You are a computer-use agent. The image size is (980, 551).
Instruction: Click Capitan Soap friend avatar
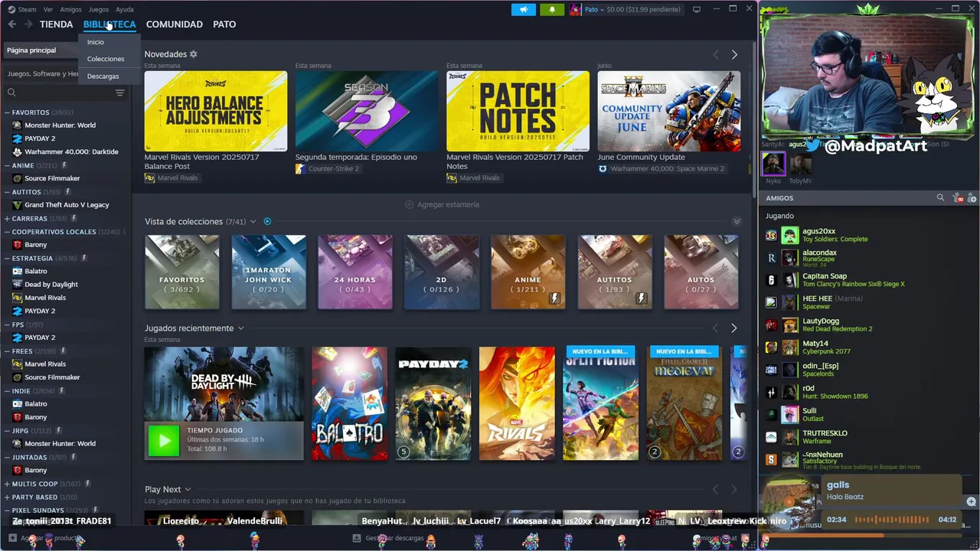coord(790,280)
